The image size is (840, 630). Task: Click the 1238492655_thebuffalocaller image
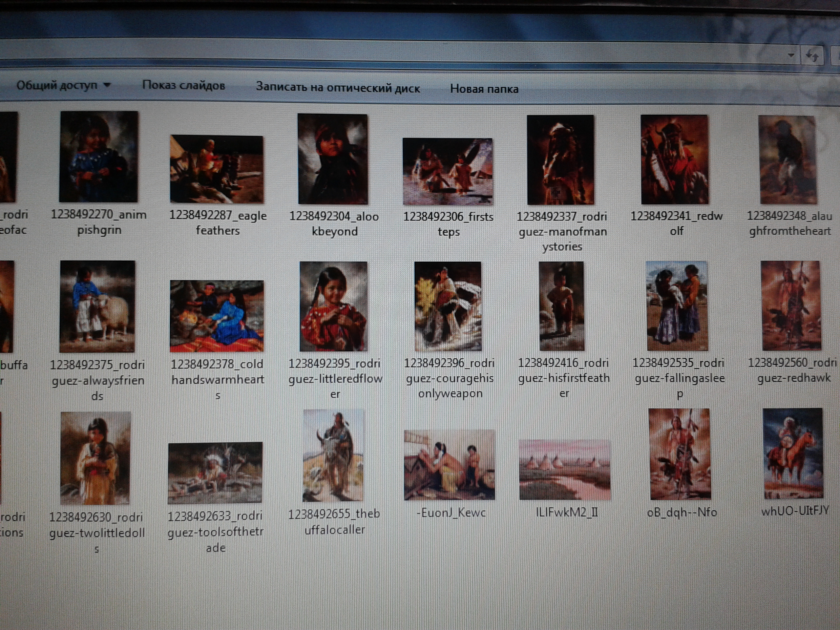pyautogui.click(x=333, y=455)
